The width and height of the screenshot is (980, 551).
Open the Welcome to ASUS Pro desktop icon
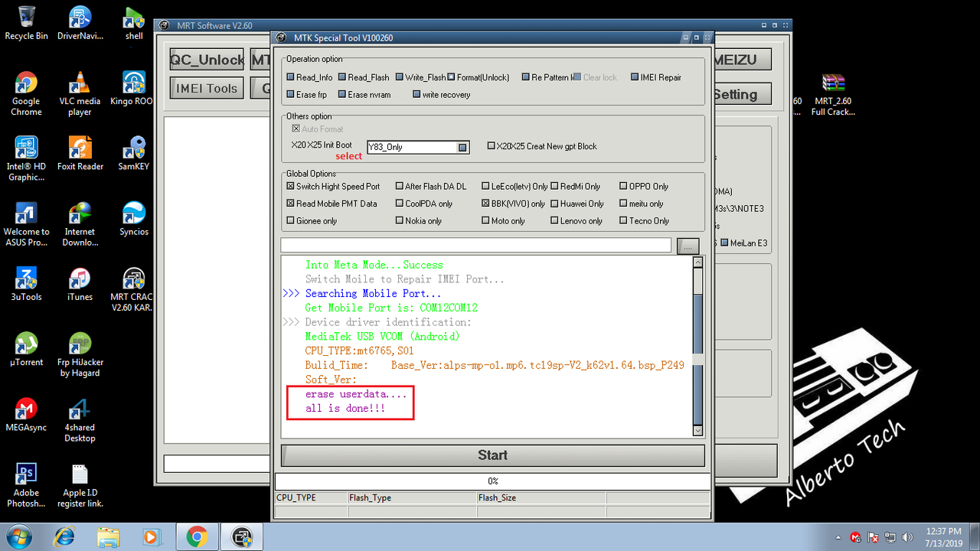[26, 223]
